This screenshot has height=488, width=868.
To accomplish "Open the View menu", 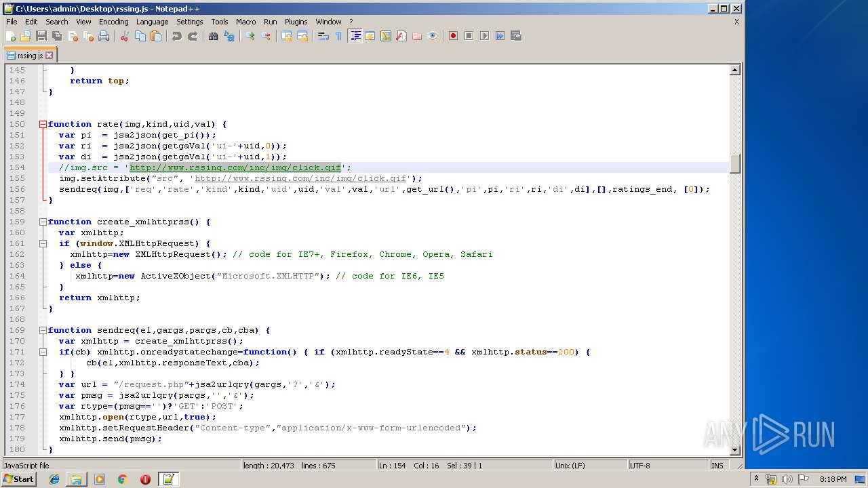I will 83,22.
